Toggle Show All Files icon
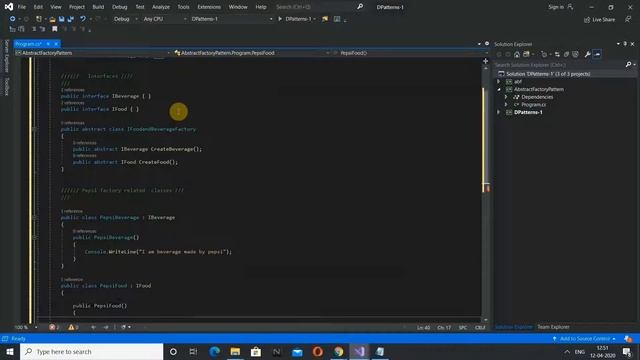This screenshot has height=360, width=640. (575, 54)
